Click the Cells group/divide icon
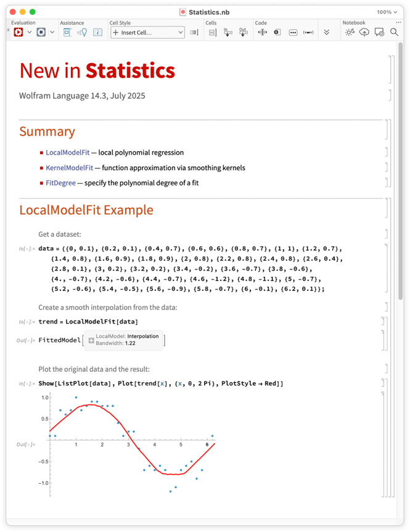This screenshot has width=410, height=532. pyautogui.click(x=213, y=33)
